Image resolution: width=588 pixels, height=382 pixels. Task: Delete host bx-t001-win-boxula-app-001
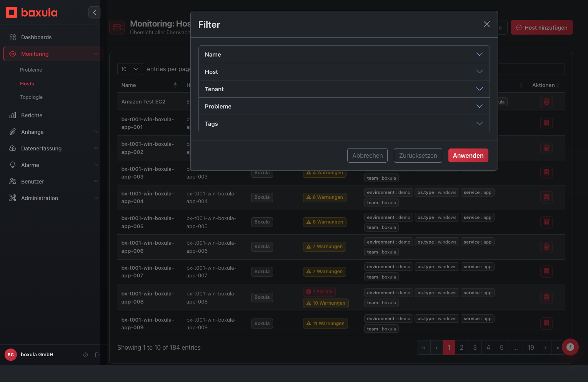[x=546, y=123]
